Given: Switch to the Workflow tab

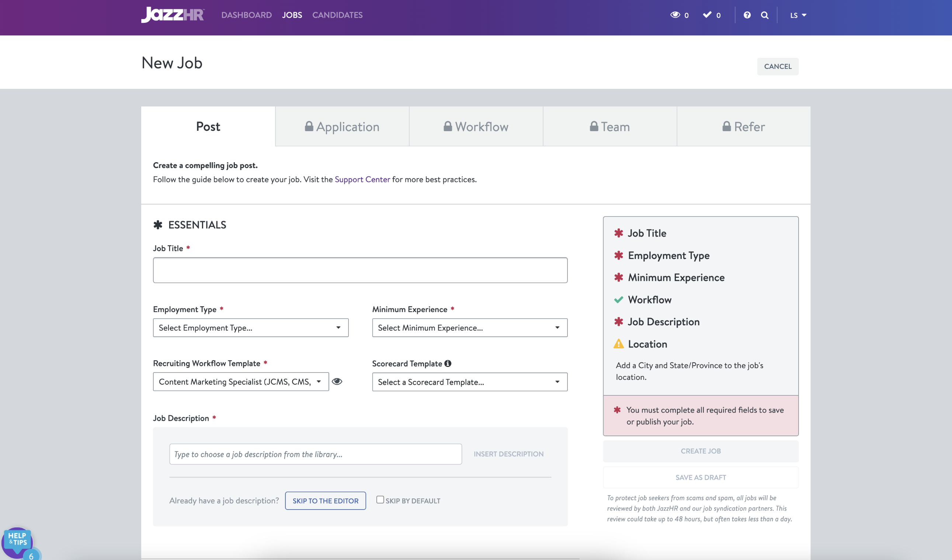Looking at the screenshot, I should pos(476,126).
